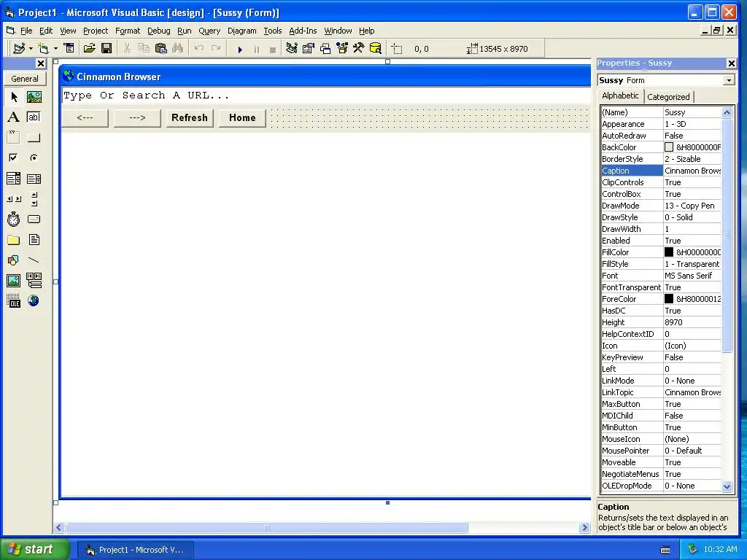The image size is (747, 560).
Task: Click the General toolbox tab
Action: 25,79
